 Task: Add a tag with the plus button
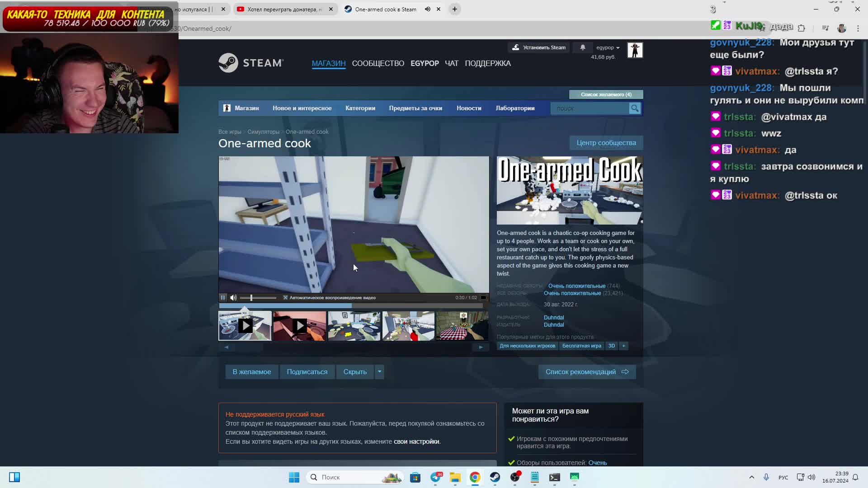click(x=623, y=346)
